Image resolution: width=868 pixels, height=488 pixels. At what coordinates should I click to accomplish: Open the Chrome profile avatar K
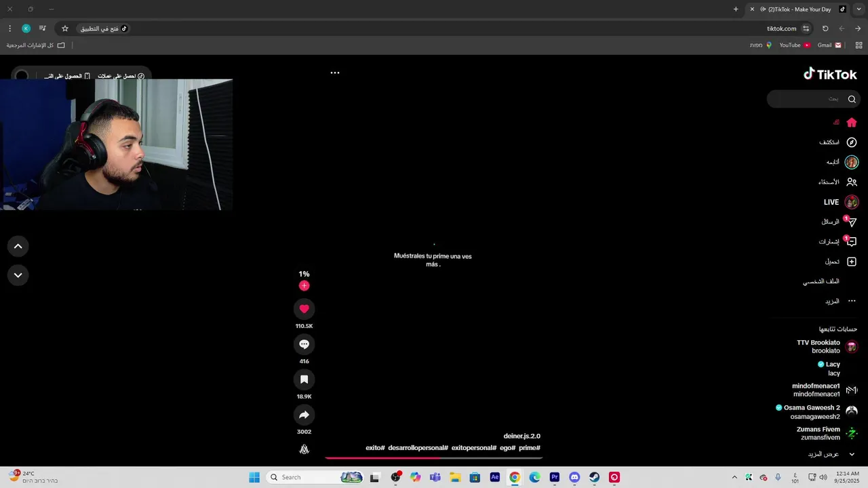(x=26, y=28)
